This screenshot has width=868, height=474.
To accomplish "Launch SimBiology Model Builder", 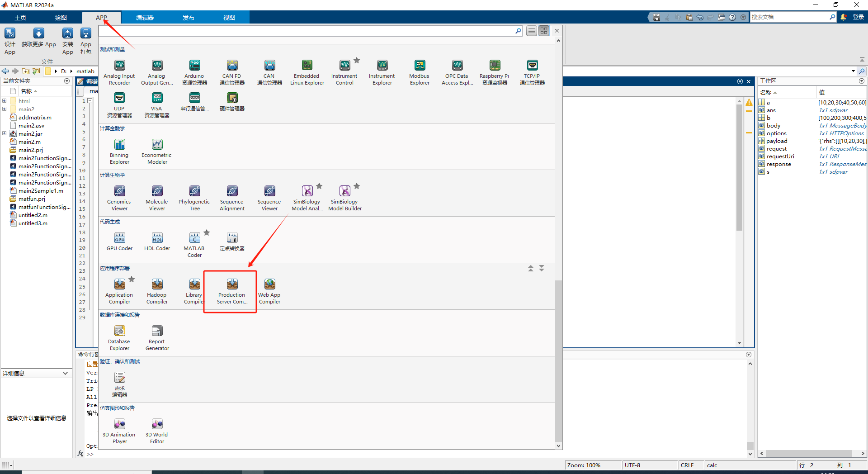I will tap(345, 198).
